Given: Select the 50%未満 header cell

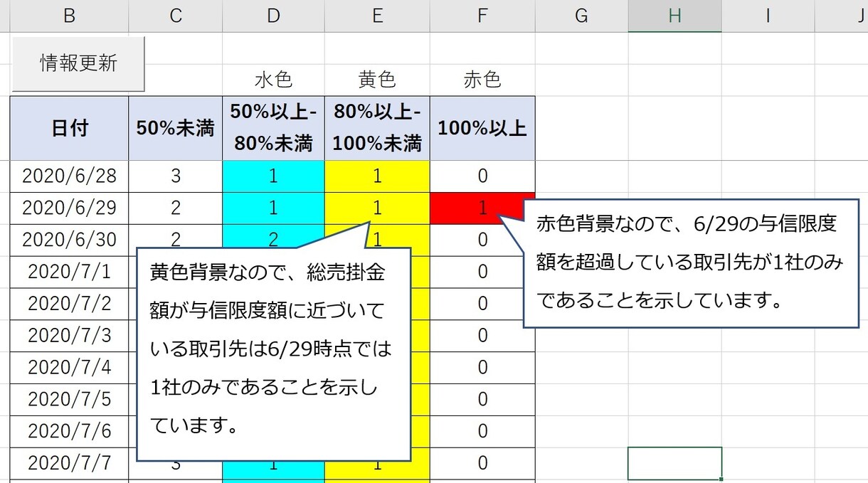Looking at the screenshot, I should [x=176, y=128].
